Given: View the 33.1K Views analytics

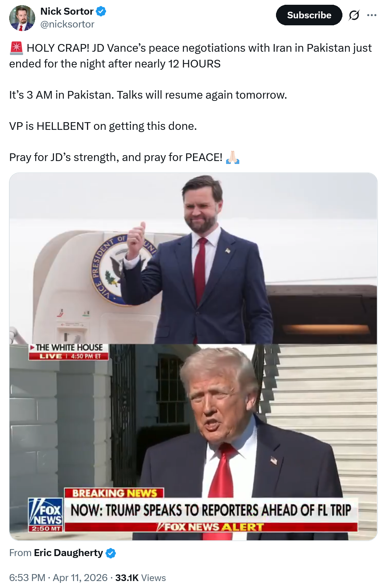Looking at the screenshot, I should coord(141,578).
